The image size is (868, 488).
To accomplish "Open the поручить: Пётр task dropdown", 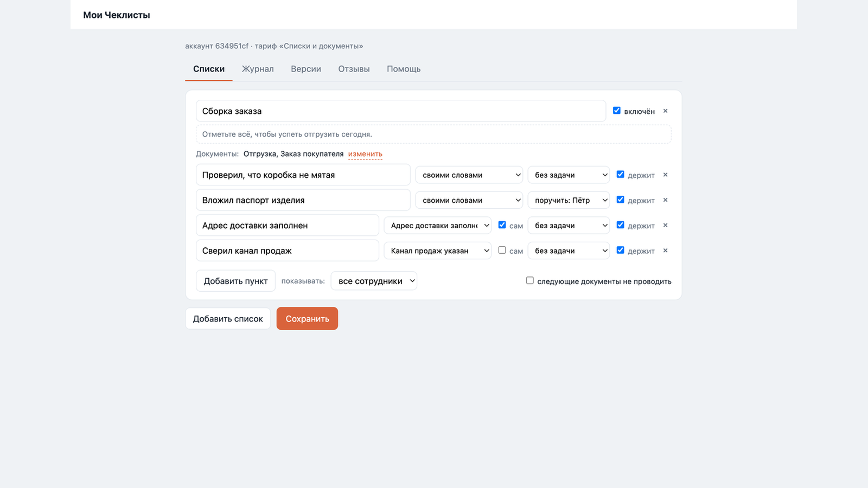I will coord(569,200).
